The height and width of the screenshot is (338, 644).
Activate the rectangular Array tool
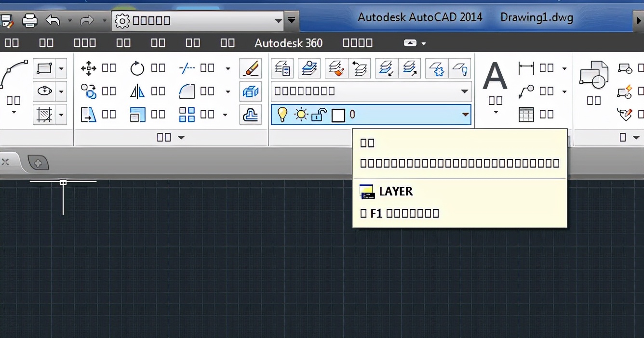click(x=197, y=114)
